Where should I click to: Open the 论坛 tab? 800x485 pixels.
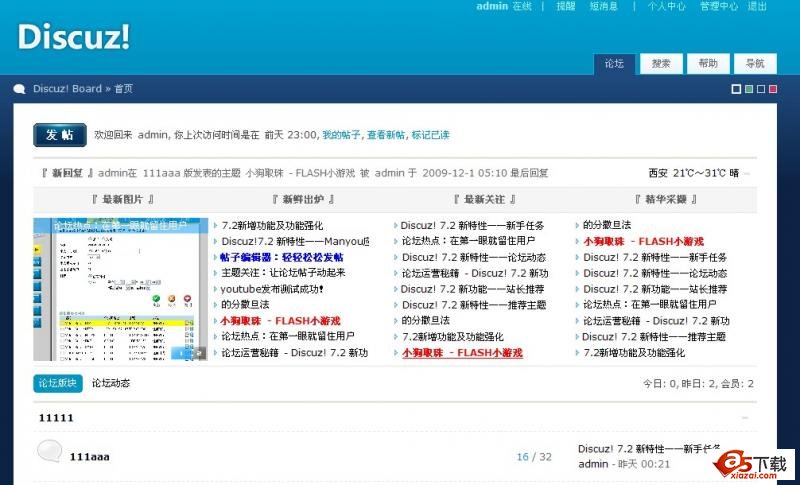pos(615,64)
